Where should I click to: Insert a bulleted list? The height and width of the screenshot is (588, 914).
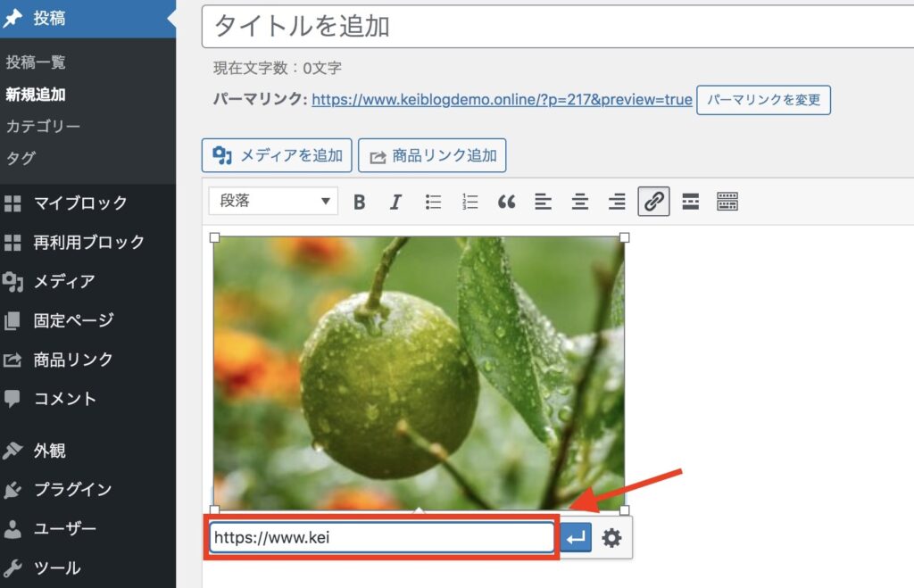pos(433,202)
